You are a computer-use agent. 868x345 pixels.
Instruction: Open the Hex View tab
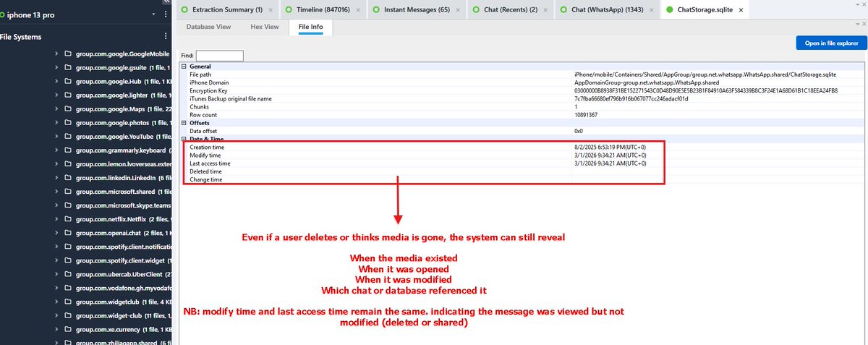pyautogui.click(x=265, y=27)
